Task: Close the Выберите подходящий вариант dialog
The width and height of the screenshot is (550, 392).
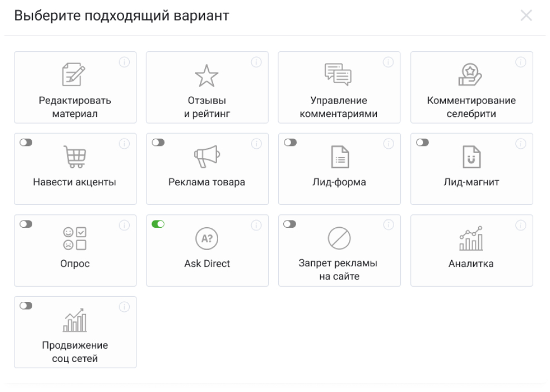Action: coord(526,16)
